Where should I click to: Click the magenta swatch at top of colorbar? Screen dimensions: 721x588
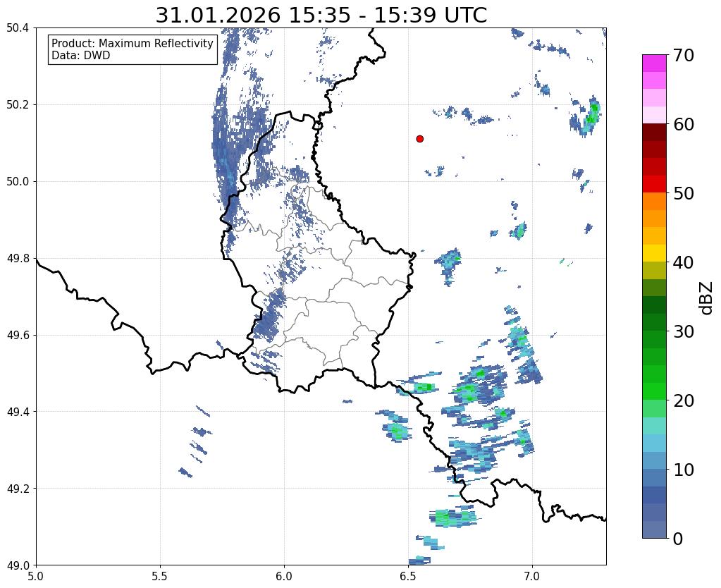coord(654,63)
